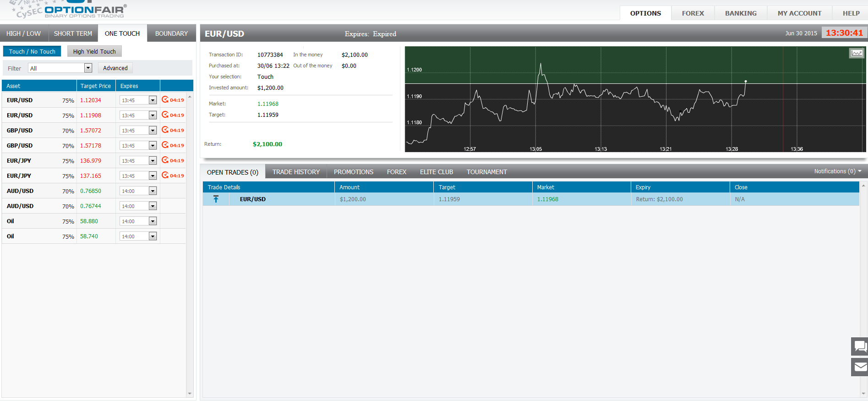Click the OptionFair logo
The width and height of the screenshot is (868, 401).
pos(85,10)
